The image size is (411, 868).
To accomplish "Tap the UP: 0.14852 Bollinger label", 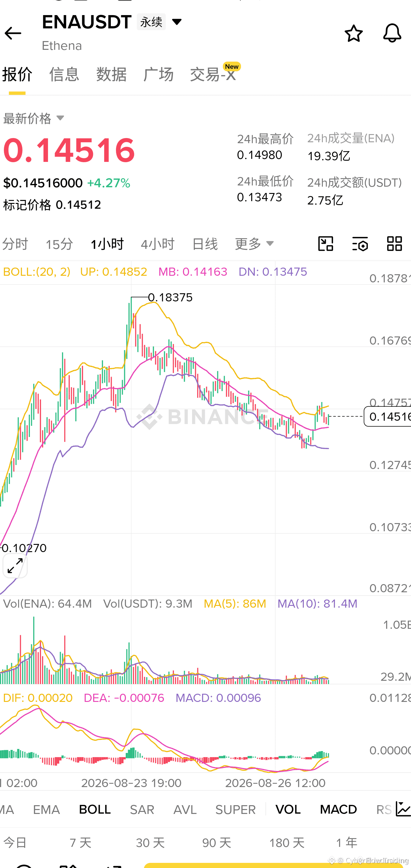I will [114, 272].
